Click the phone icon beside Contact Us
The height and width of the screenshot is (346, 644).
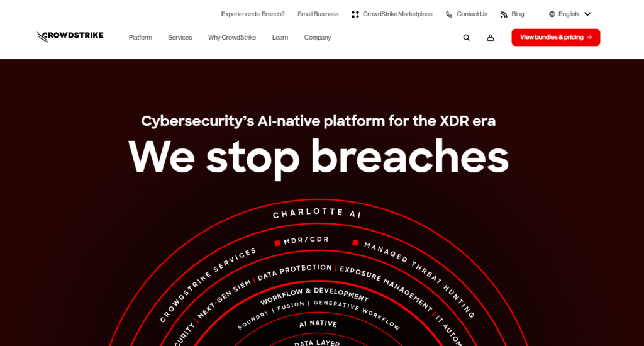(449, 14)
